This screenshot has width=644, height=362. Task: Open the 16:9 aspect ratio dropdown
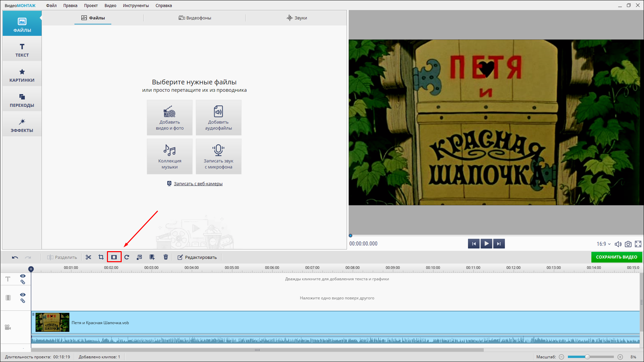pyautogui.click(x=603, y=244)
